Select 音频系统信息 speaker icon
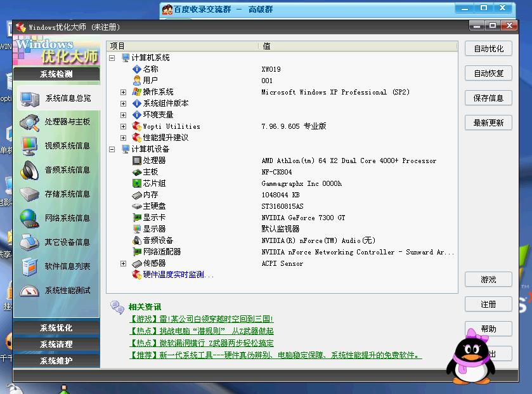This screenshot has height=394, width=532. click(29, 170)
